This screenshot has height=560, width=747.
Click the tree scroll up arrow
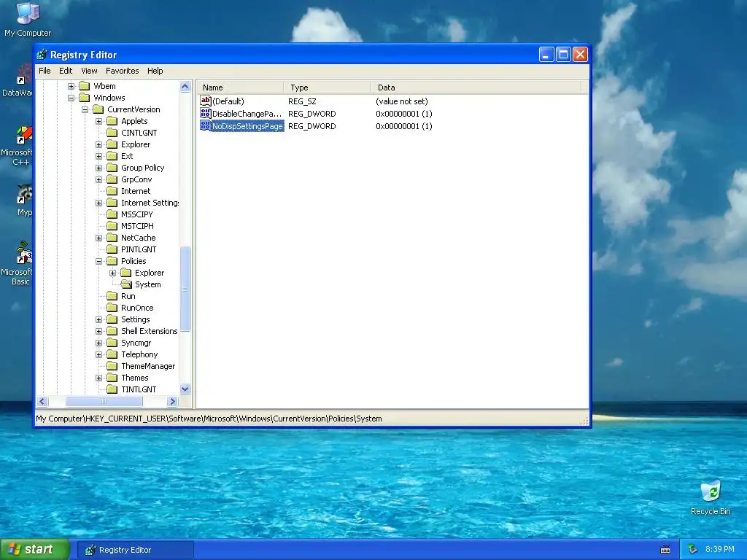[x=185, y=86]
